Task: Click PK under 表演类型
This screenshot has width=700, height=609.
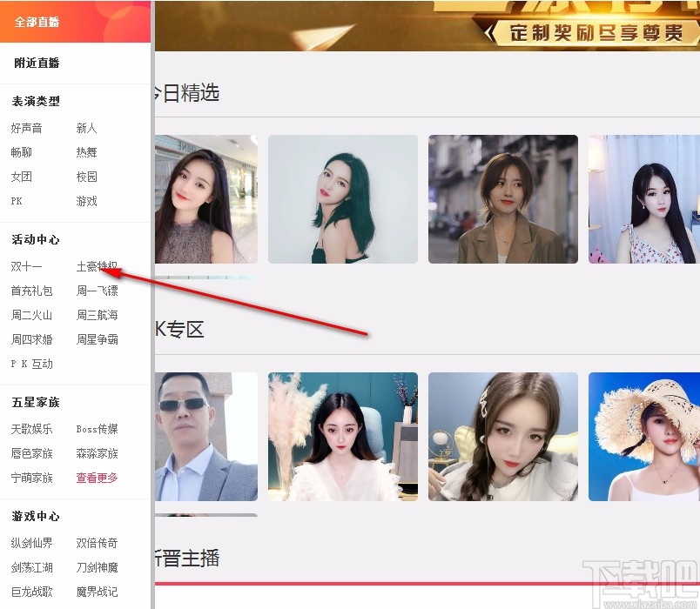Action: (17, 201)
